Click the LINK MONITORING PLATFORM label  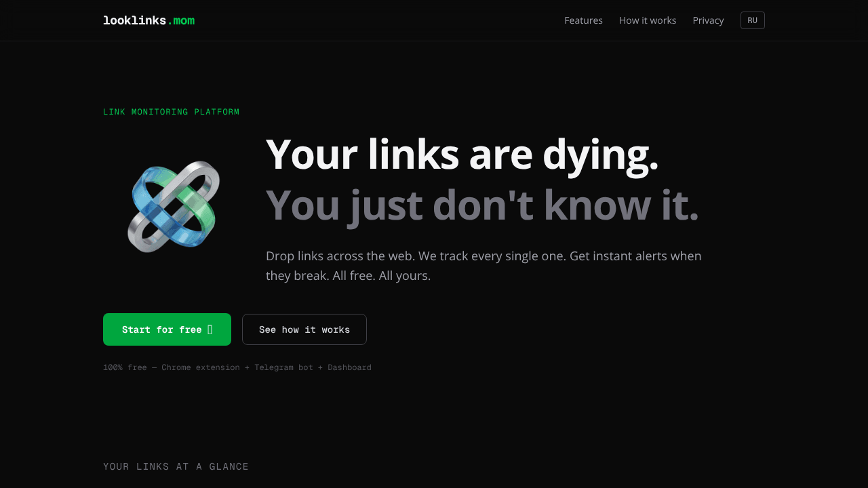pyautogui.click(x=171, y=112)
